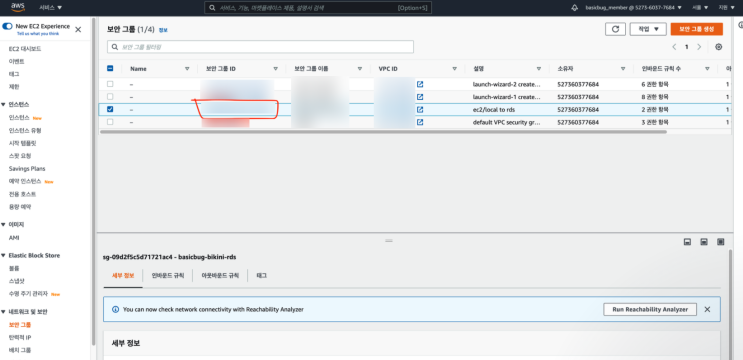This screenshot has height=360, width=743.
Task: Click the search magnifier in the top bar
Action: pos(213,8)
